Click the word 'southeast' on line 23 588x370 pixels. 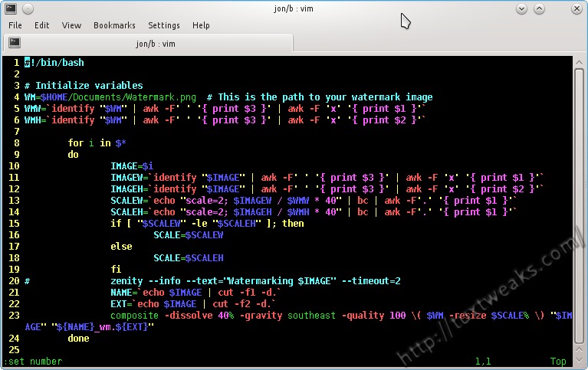coord(311,316)
